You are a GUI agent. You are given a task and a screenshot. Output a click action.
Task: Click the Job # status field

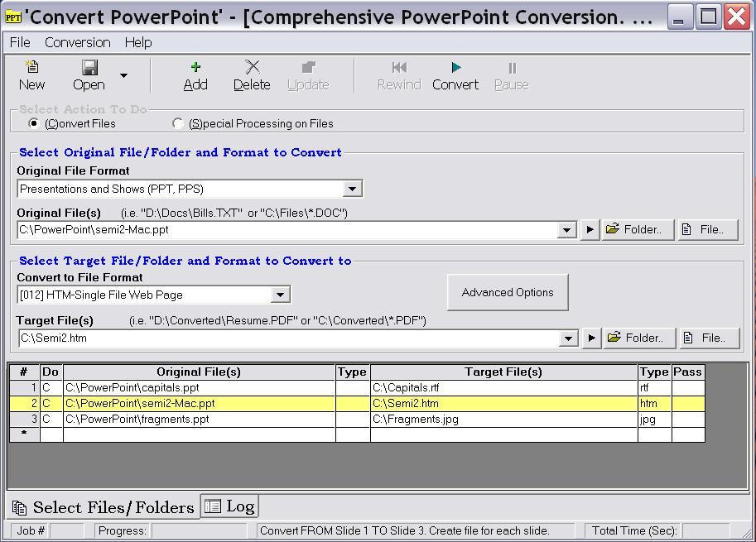pos(66,531)
